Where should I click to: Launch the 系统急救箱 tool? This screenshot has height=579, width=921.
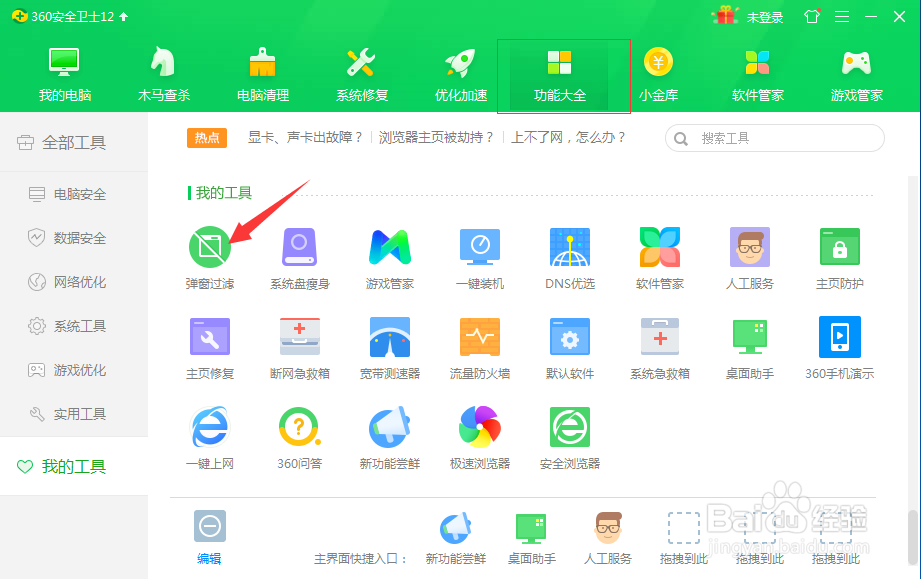pyautogui.click(x=660, y=348)
